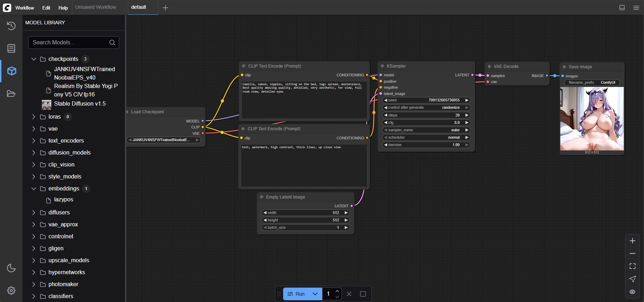This screenshot has height=302, width=644.
Task: Collapse the KSampler node dot
Action: tap(382, 66)
